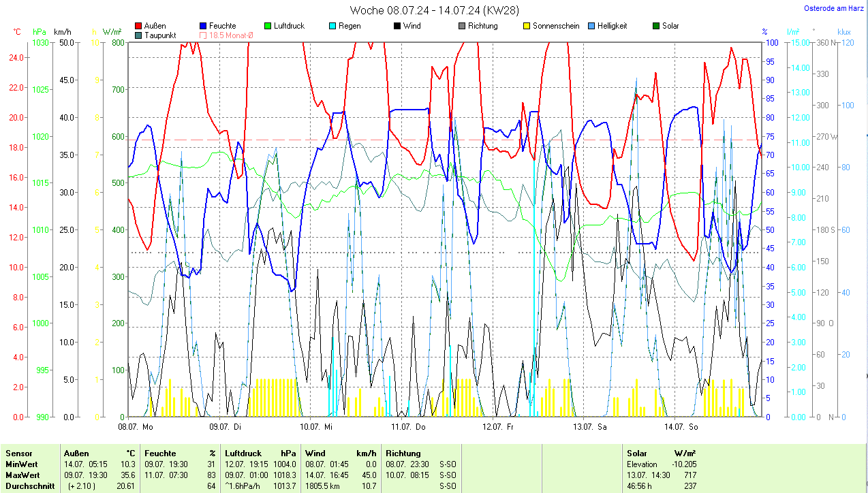The image size is (868, 493).
Task: Click the chart title Woche 08.07.24 - 14.07.24
Action: point(421,10)
